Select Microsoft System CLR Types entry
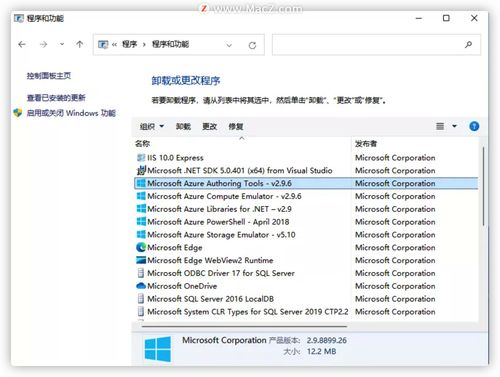 pos(306,312)
